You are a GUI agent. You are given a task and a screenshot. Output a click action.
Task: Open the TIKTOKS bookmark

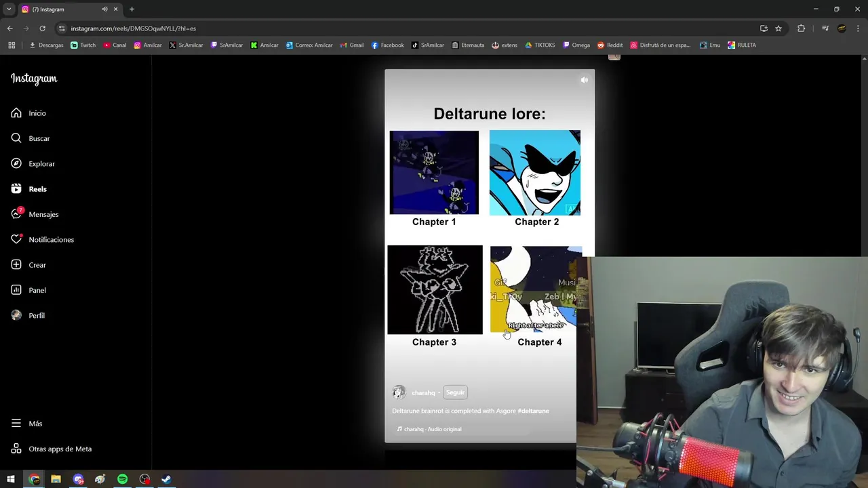click(540, 45)
